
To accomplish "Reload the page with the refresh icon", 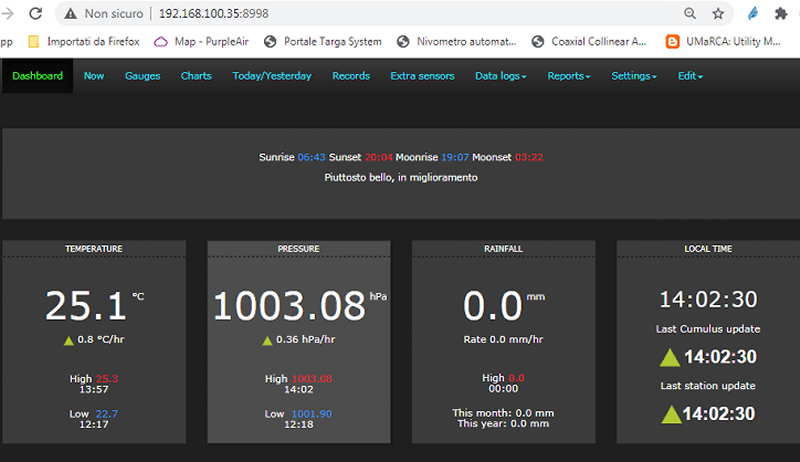I will 36,13.
